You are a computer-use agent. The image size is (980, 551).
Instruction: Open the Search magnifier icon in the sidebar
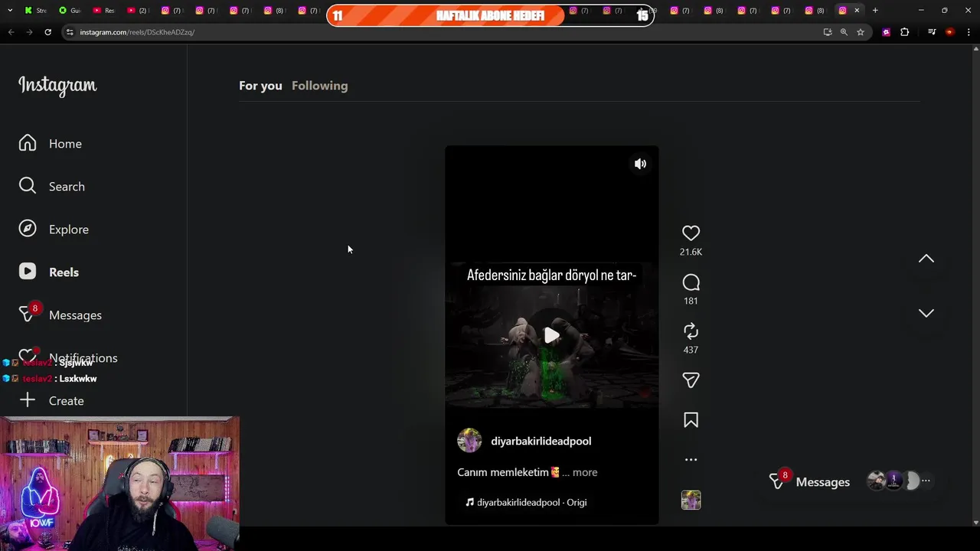(x=28, y=186)
